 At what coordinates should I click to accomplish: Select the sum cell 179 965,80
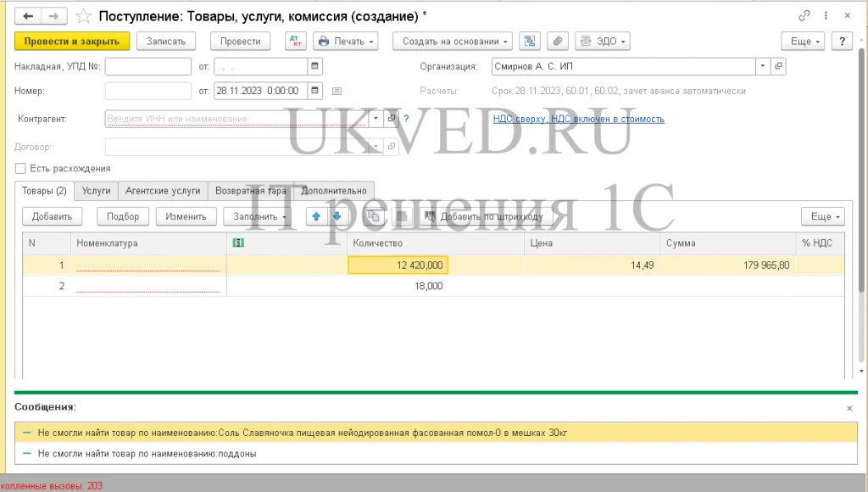pyautogui.click(x=727, y=265)
